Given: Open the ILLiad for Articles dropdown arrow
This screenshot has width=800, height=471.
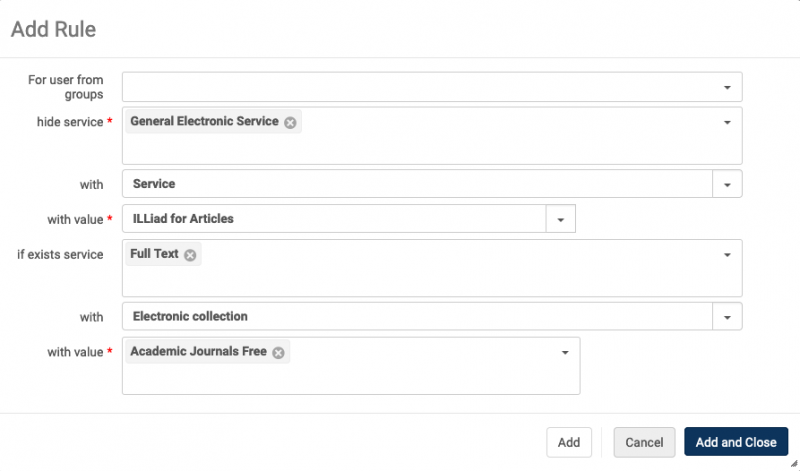Looking at the screenshot, I should click(560, 219).
